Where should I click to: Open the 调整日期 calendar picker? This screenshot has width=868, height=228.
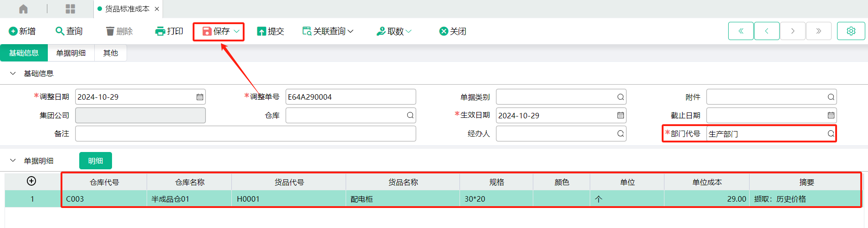pyautogui.click(x=199, y=97)
